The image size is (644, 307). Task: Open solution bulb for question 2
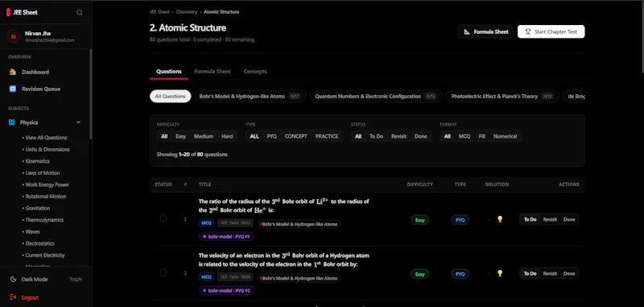click(500, 273)
